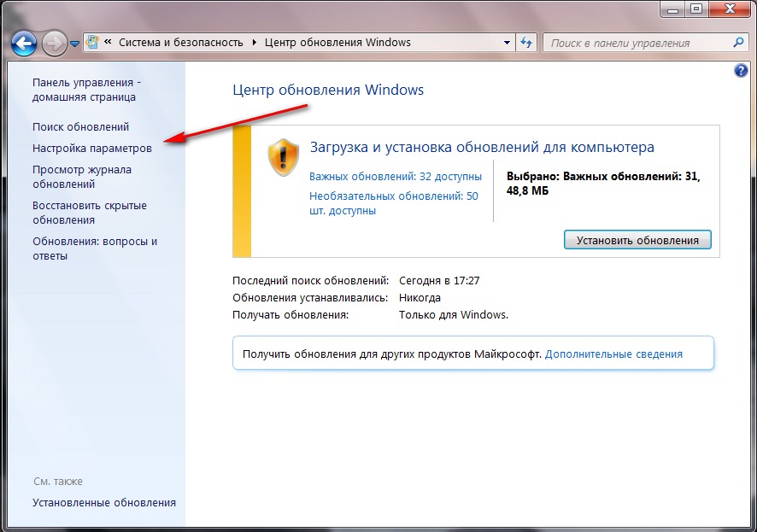Image resolution: width=757 pixels, height=532 pixels.
Task: Open 'Установленные обновления' link
Action: 104,503
